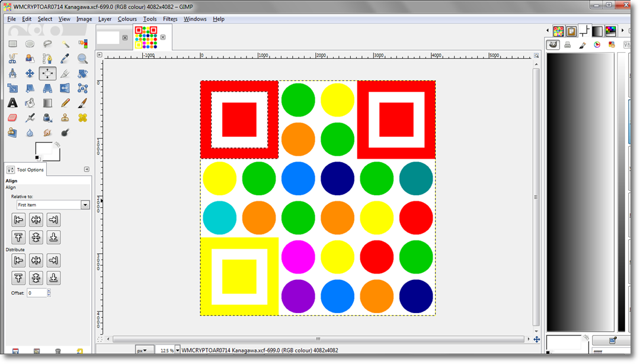Open the navigation preview icon at canvas corner

click(x=536, y=339)
